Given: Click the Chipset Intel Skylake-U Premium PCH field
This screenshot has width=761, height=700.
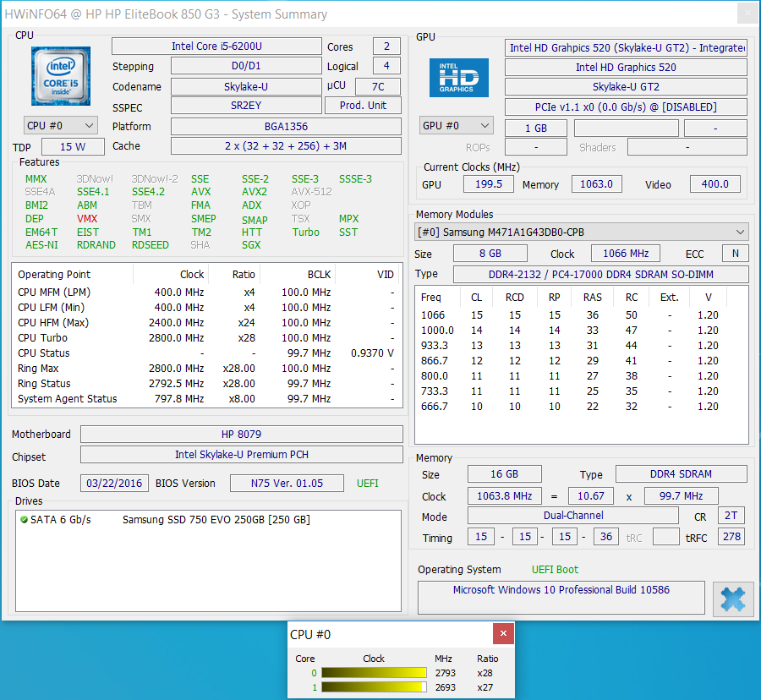Looking at the screenshot, I should 241,454.
